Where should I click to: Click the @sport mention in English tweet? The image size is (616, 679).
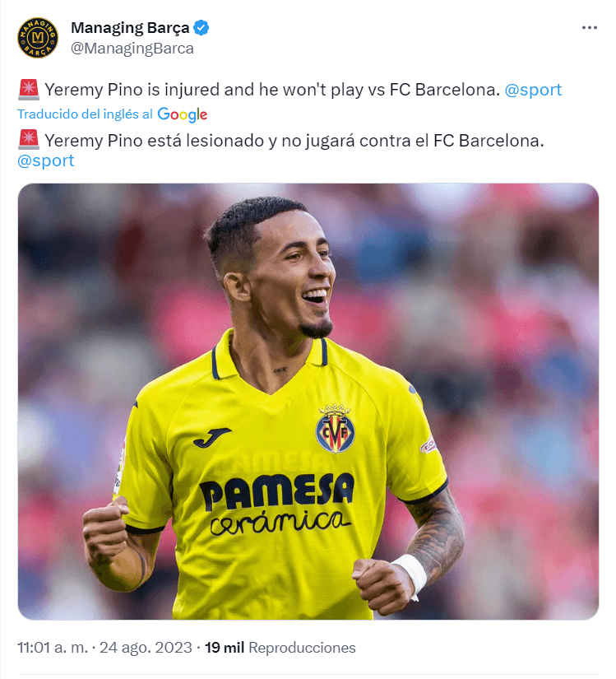tap(533, 90)
